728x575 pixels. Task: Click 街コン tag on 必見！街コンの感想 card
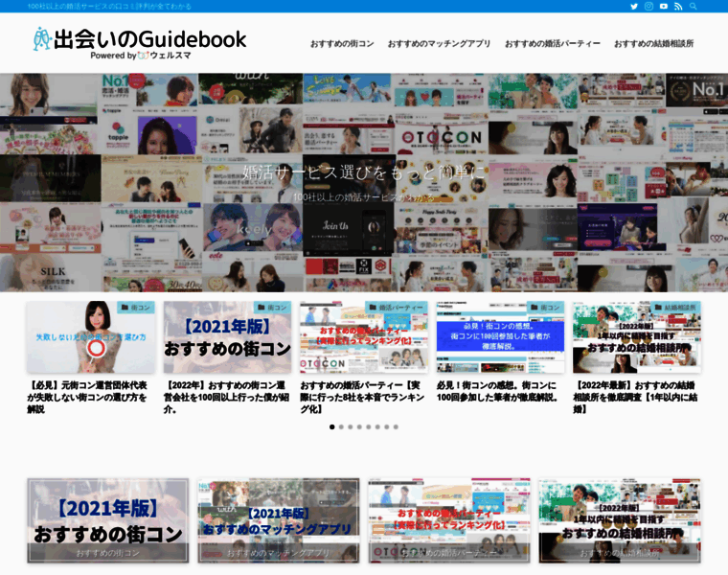pos(545,308)
